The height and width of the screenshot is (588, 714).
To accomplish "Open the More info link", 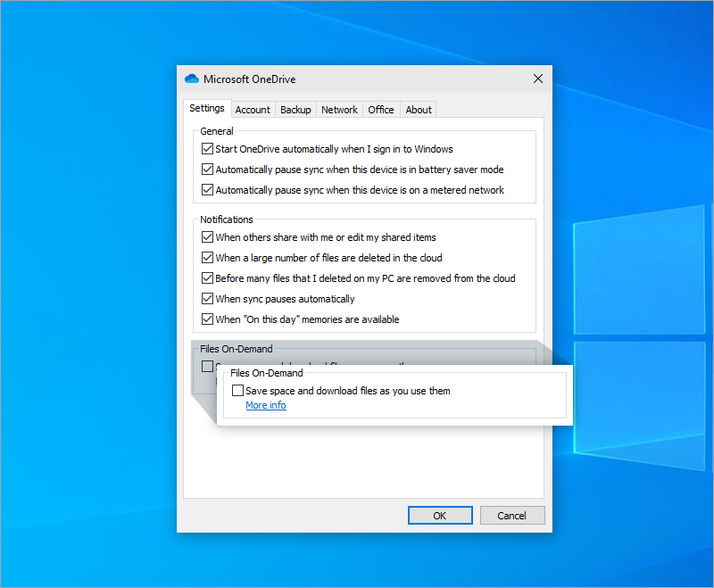I will click(x=266, y=405).
